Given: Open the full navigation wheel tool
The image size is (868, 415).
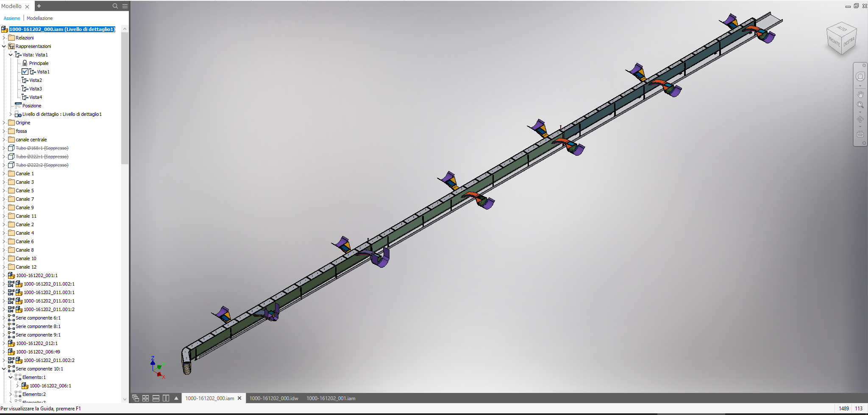Looking at the screenshot, I should (x=860, y=76).
